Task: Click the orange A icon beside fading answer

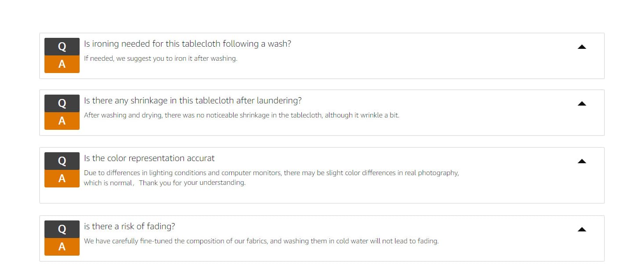Action: [x=62, y=247]
